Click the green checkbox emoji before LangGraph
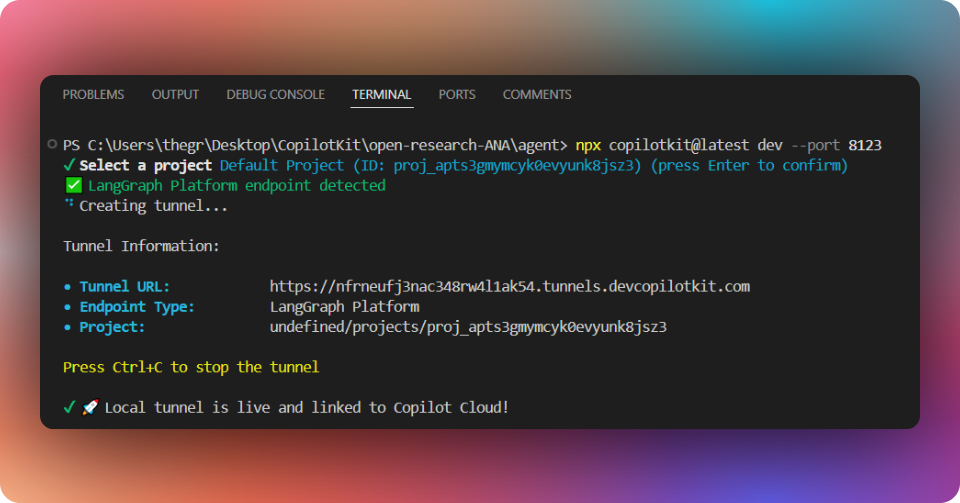Image resolution: width=960 pixels, height=503 pixels. (73, 185)
